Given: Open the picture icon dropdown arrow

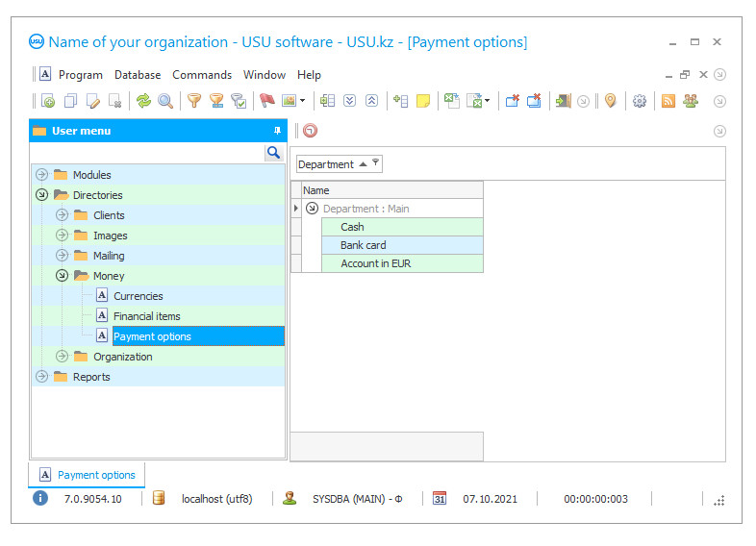Looking at the screenshot, I should (302, 101).
